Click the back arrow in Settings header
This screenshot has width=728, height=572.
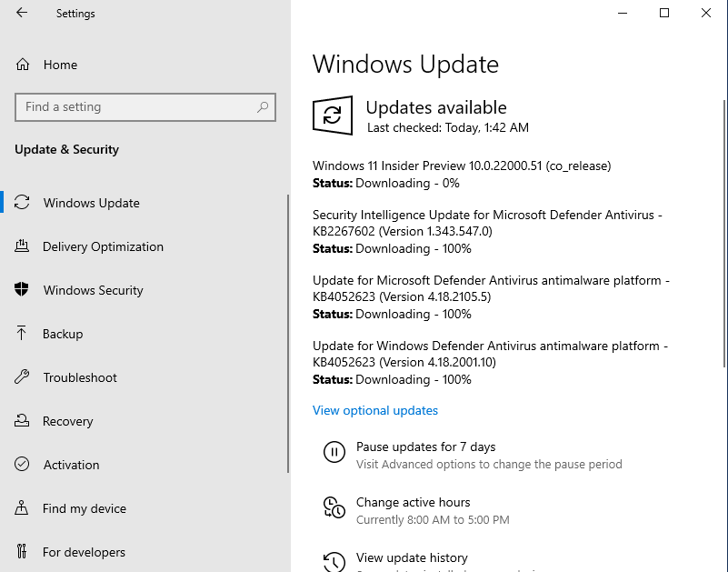[x=22, y=13]
